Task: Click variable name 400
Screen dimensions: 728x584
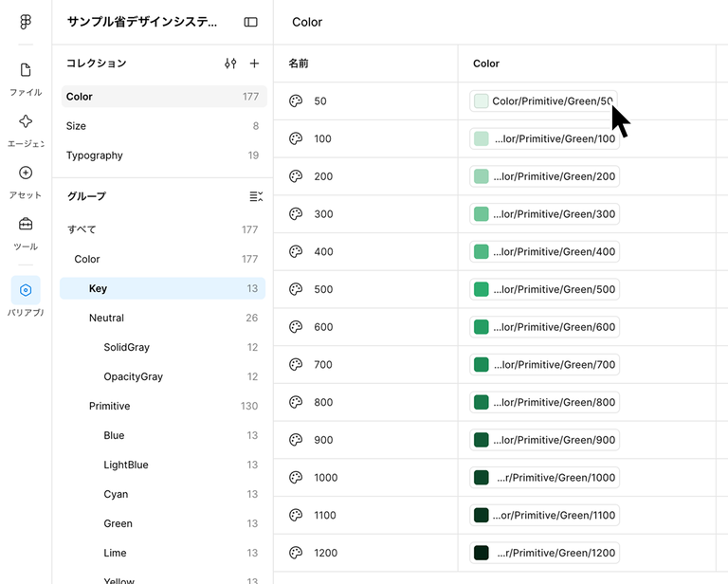Action: (x=323, y=251)
